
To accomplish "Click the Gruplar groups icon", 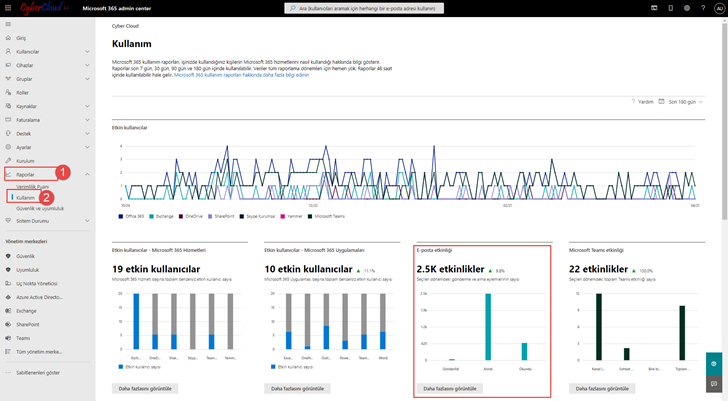I will (x=8, y=79).
